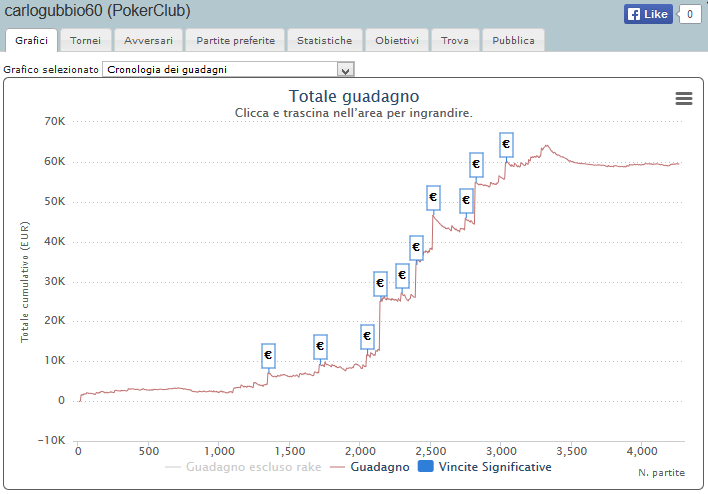Open the Grafico selezionato dropdown

(x=229, y=70)
